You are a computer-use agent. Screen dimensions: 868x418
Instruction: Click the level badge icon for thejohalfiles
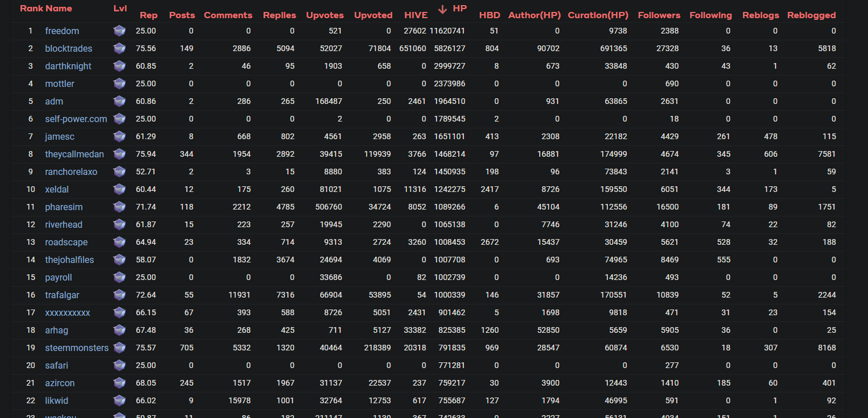click(x=119, y=260)
